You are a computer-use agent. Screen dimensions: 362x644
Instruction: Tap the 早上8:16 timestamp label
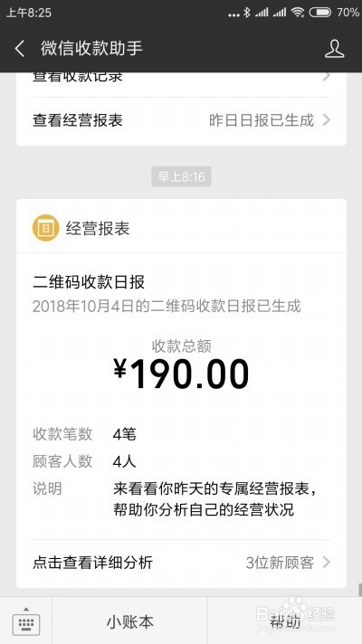tap(181, 176)
